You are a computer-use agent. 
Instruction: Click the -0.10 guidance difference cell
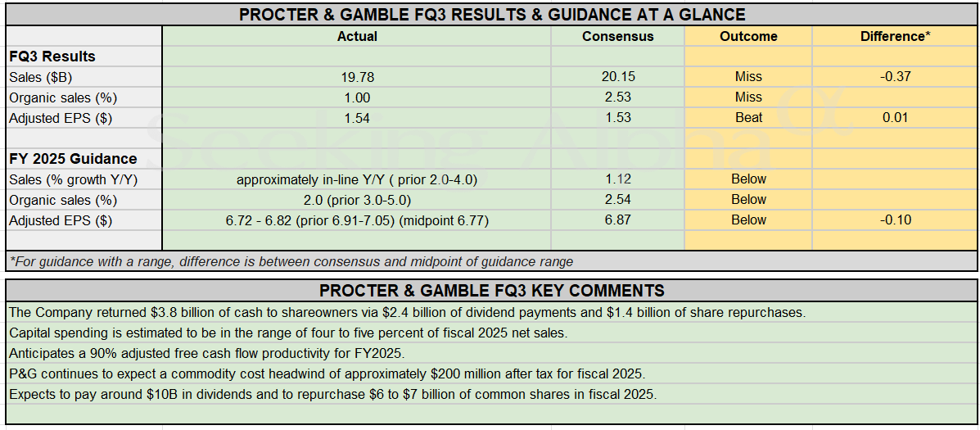pos(895,220)
